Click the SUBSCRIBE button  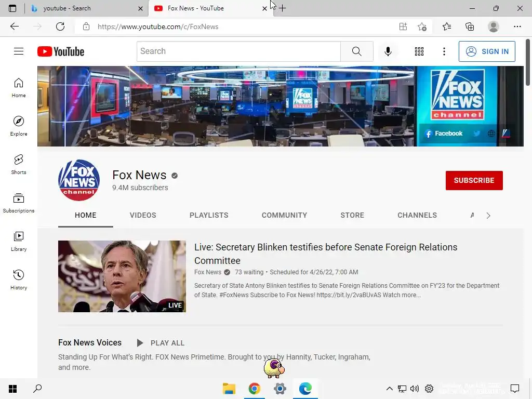(474, 180)
